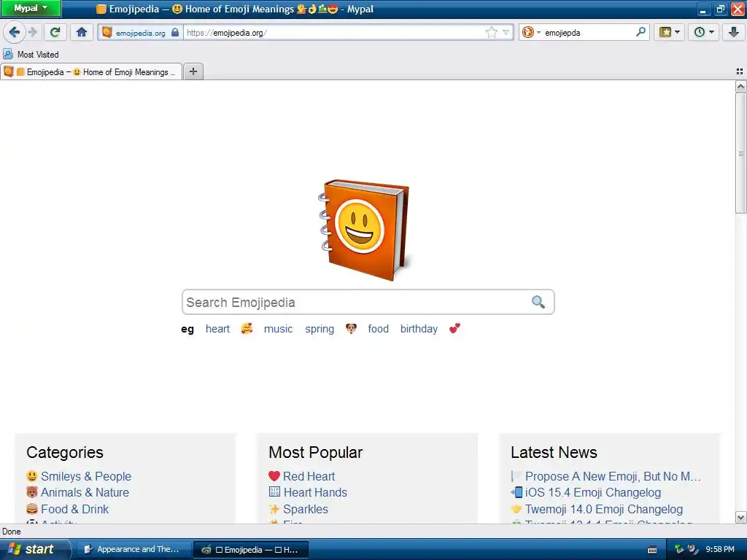Open the heart example search

pos(217,329)
